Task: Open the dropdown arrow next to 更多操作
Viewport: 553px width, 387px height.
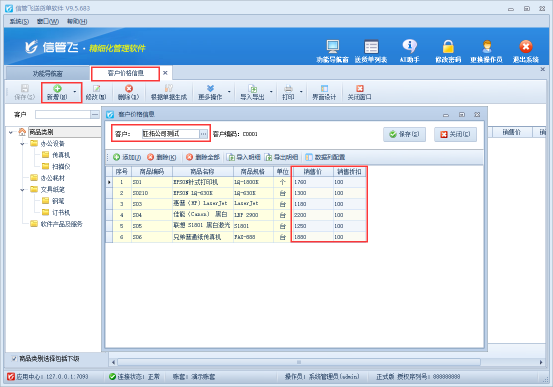Action: pos(229,92)
